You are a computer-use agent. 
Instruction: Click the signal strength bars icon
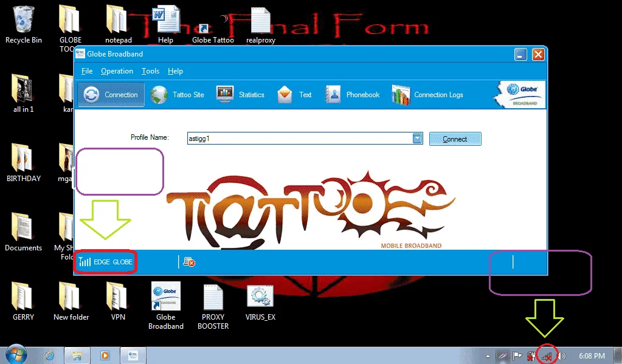pyautogui.click(x=84, y=262)
